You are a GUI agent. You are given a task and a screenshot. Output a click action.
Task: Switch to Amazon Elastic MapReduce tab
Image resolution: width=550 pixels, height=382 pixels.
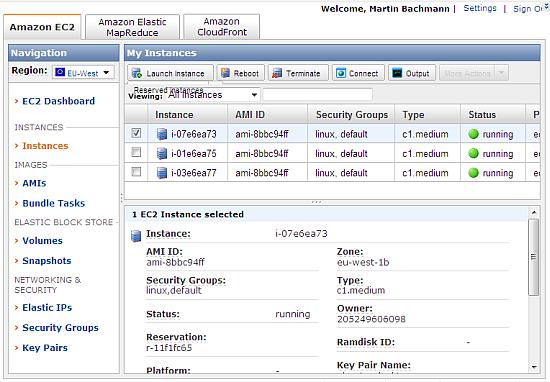(132, 27)
